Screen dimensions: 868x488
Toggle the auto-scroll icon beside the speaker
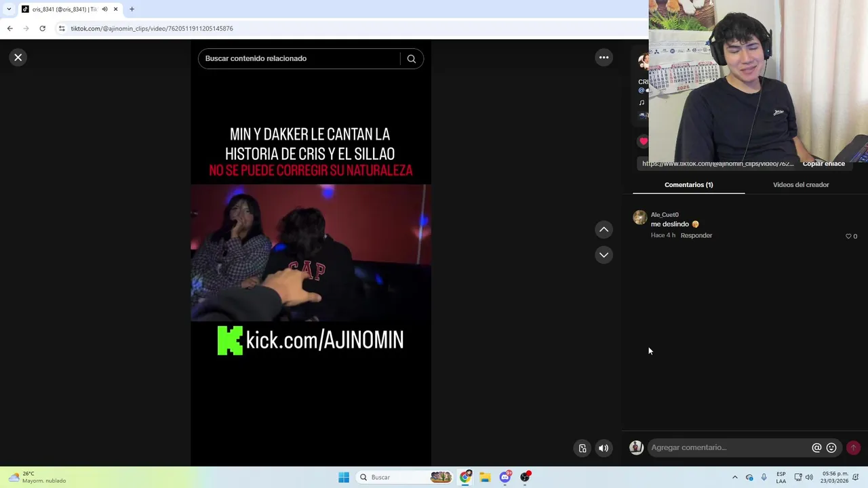pyautogui.click(x=583, y=448)
